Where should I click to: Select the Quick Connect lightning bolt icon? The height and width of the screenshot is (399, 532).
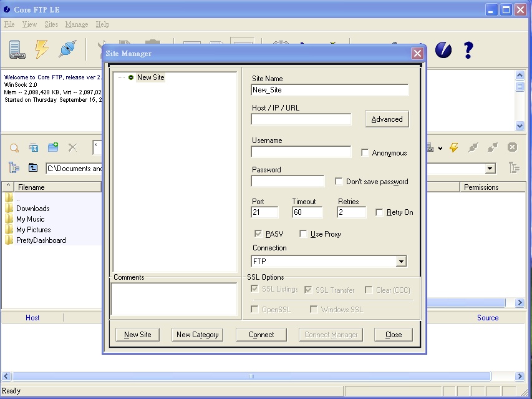coord(42,49)
